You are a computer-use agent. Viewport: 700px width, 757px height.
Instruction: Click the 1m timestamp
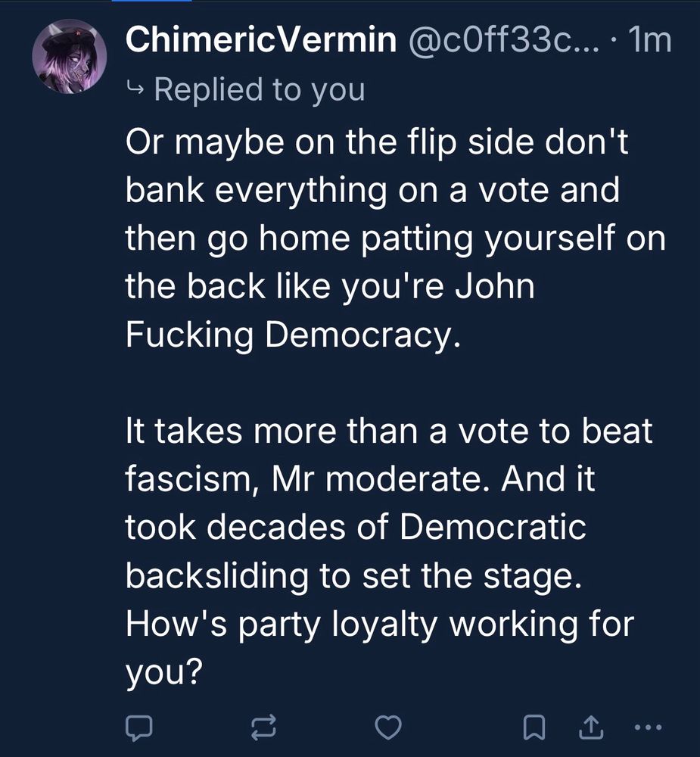651,42
